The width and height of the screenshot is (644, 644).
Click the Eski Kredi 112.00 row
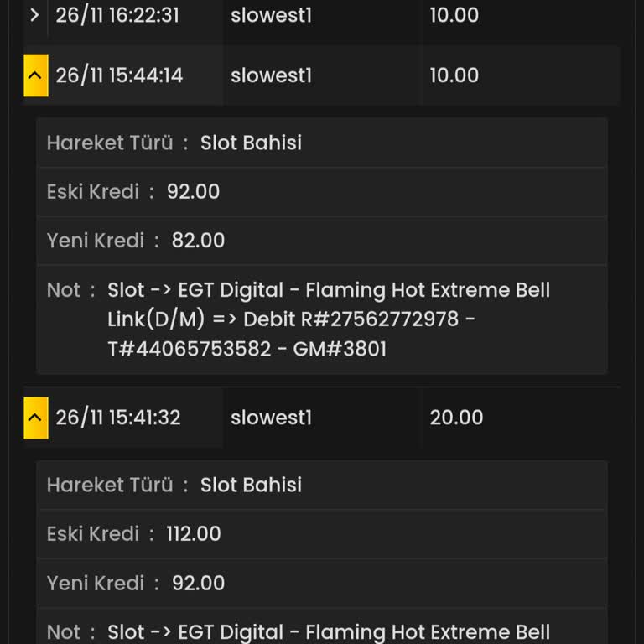[321, 534]
